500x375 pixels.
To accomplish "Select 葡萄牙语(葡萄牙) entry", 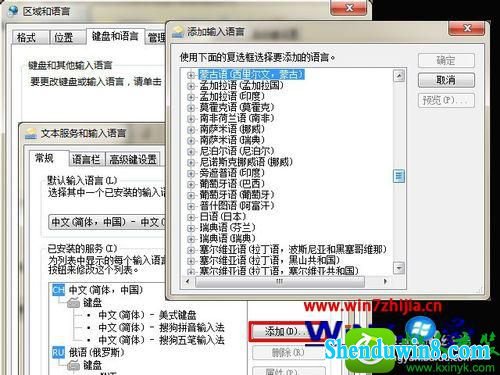I will (237, 195).
